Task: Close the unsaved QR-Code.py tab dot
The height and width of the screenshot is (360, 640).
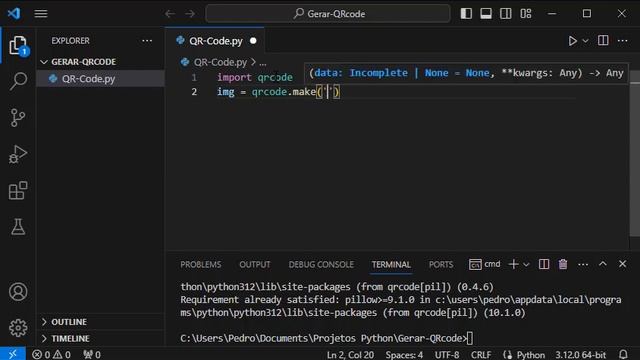Action: 253,41
